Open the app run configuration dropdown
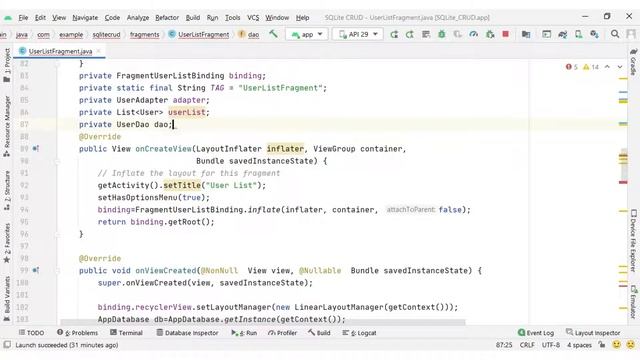The image size is (640, 360). click(307, 34)
